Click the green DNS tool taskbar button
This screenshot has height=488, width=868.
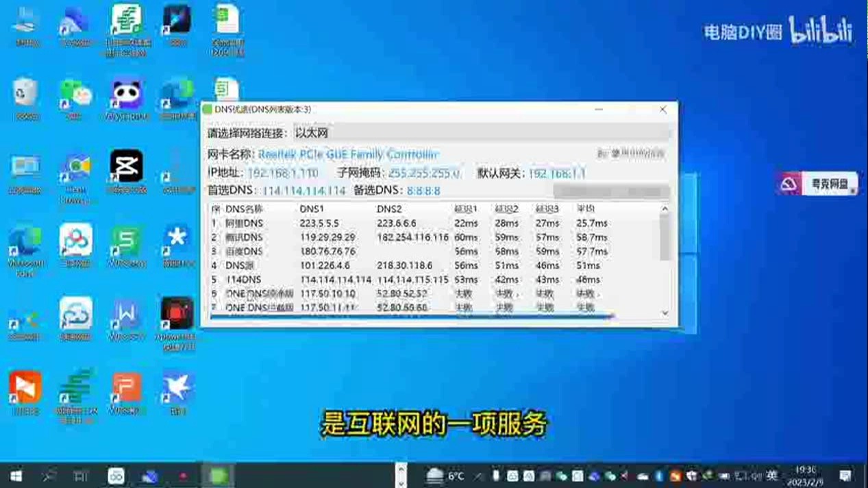pos(218,475)
